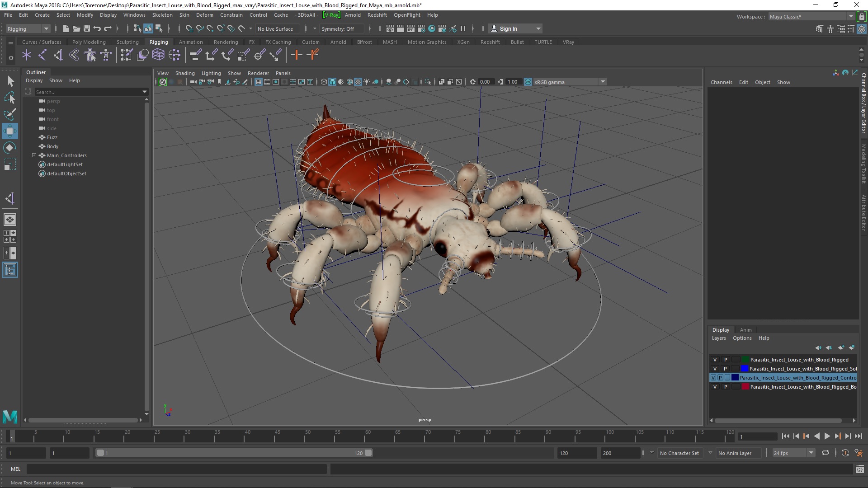Open the viewport Shading menu
This screenshot has height=488, width=868.
point(185,73)
